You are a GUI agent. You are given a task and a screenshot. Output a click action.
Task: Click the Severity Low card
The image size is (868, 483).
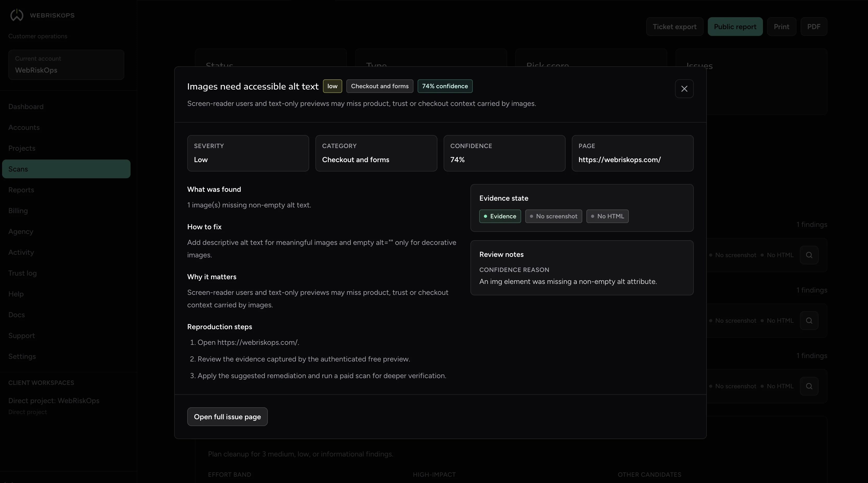coord(248,153)
